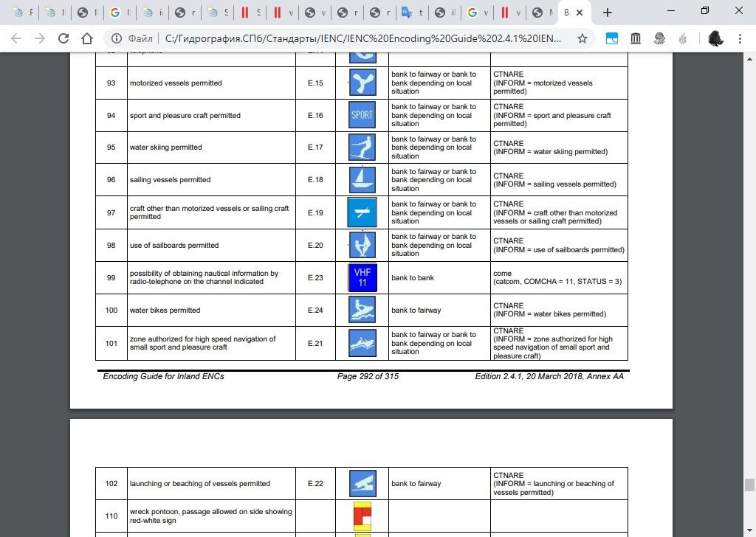Open the greyed flame extension icon
Screen dimensions: 756x537
682,38
